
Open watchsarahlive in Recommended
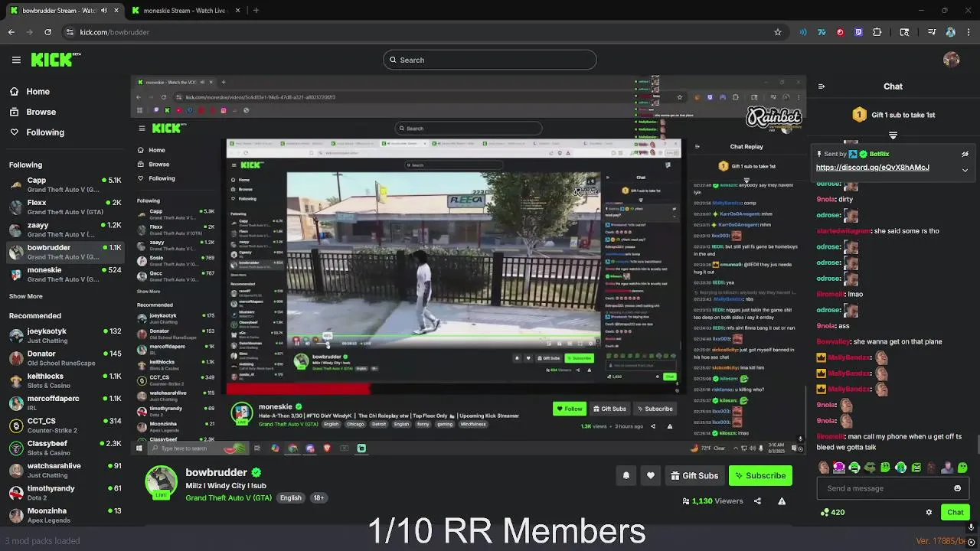click(x=64, y=469)
